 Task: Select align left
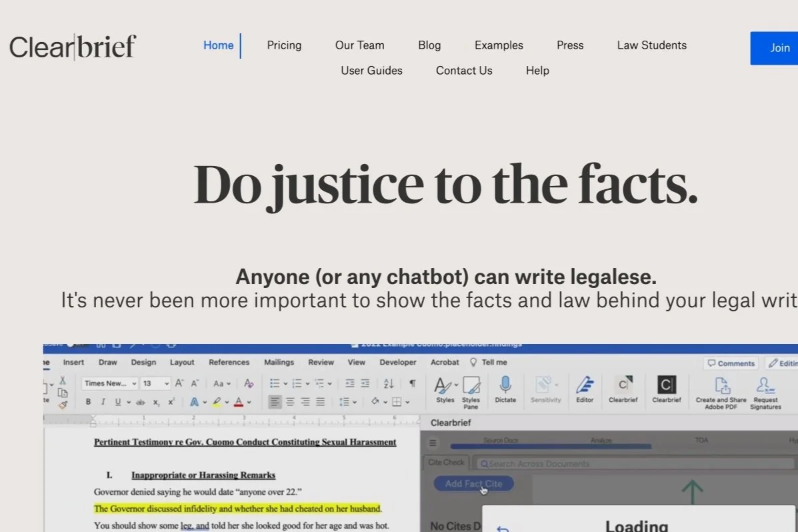point(274,402)
